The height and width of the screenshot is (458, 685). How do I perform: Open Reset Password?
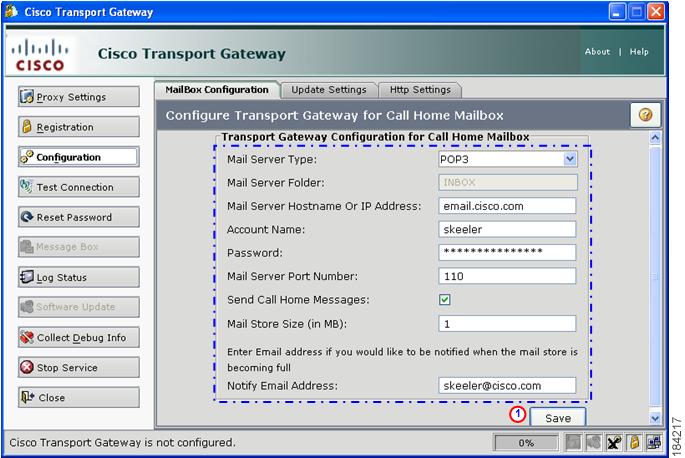(79, 217)
